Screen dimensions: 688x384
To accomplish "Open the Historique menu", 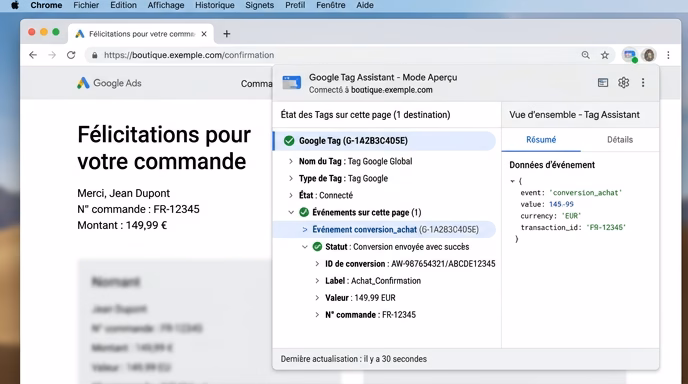I will tap(215, 5).
